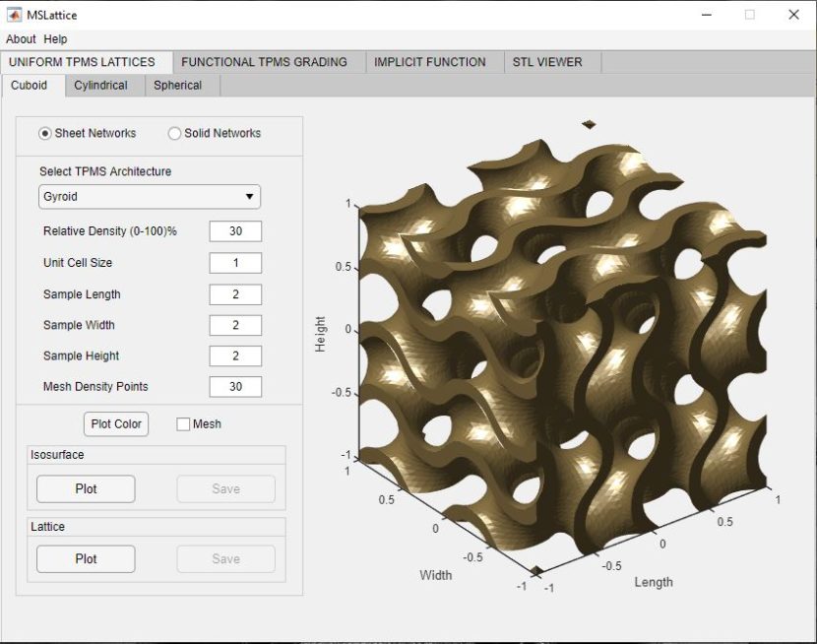
Task: Click the Select TPMS Architecture label
Action: 105,171
